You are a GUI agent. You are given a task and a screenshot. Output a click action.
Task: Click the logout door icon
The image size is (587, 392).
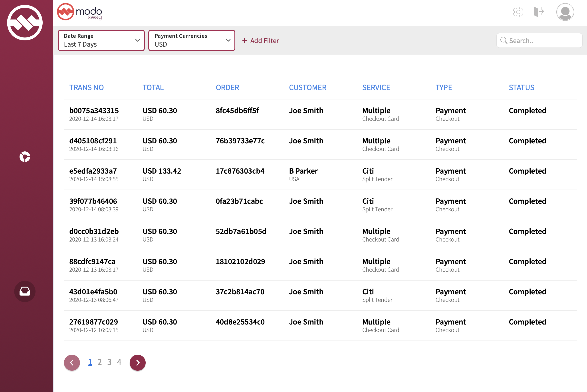click(539, 12)
